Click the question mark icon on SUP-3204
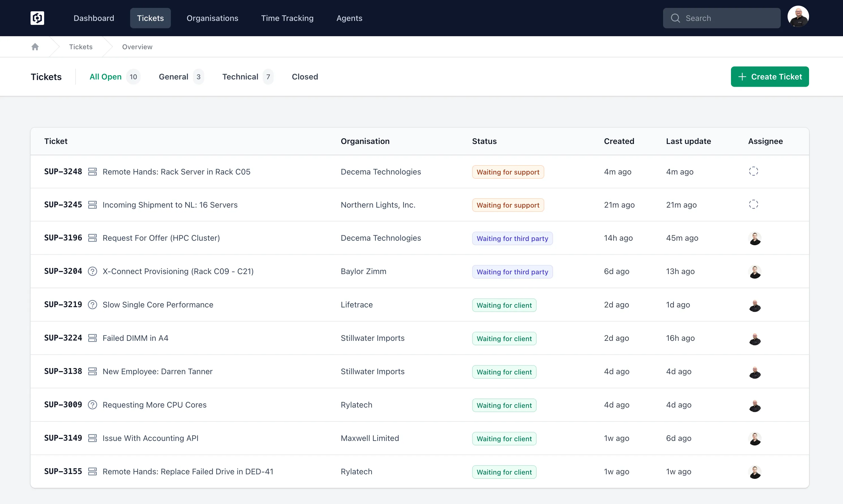This screenshot has width=843, height=504. point(93,271)
